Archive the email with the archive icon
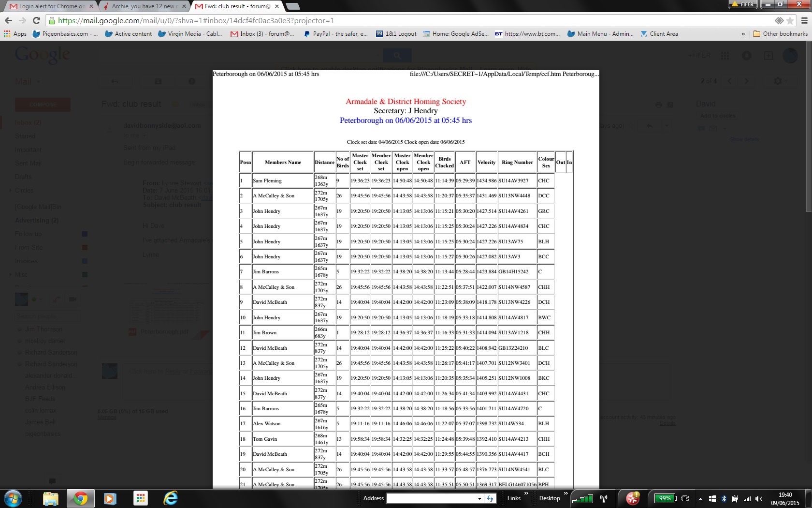The image size is (812, 508). [x=158, y=81]
